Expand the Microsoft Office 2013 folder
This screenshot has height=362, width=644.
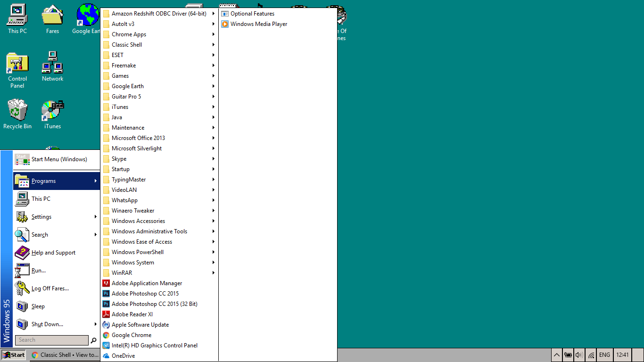159,138
